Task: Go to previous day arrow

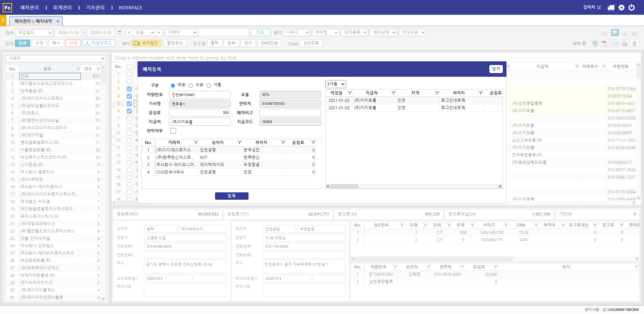Action: [x=129, y=33]
